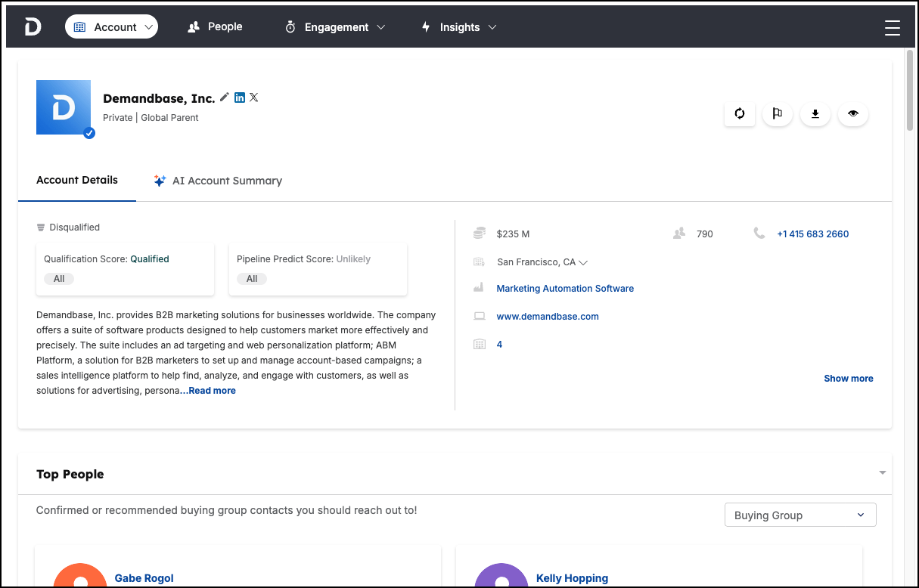
Task: Click Gabe Rogol's orange avatar
Action: pos(80,576)
